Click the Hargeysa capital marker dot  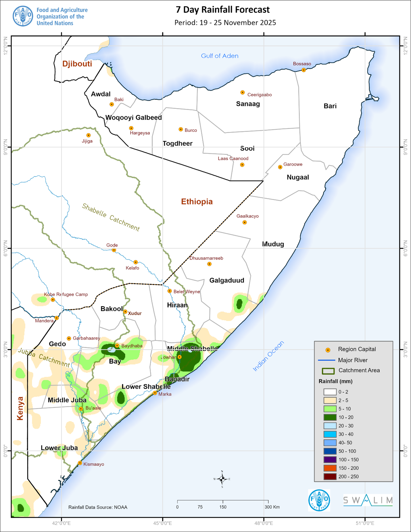pyautogui.click(x=131, y=128)
